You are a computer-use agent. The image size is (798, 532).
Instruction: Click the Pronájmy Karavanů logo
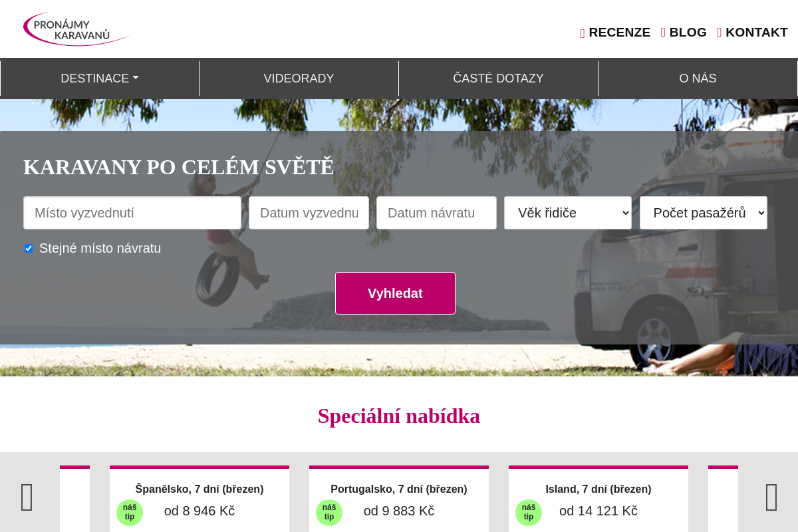[x=75, y=29]
